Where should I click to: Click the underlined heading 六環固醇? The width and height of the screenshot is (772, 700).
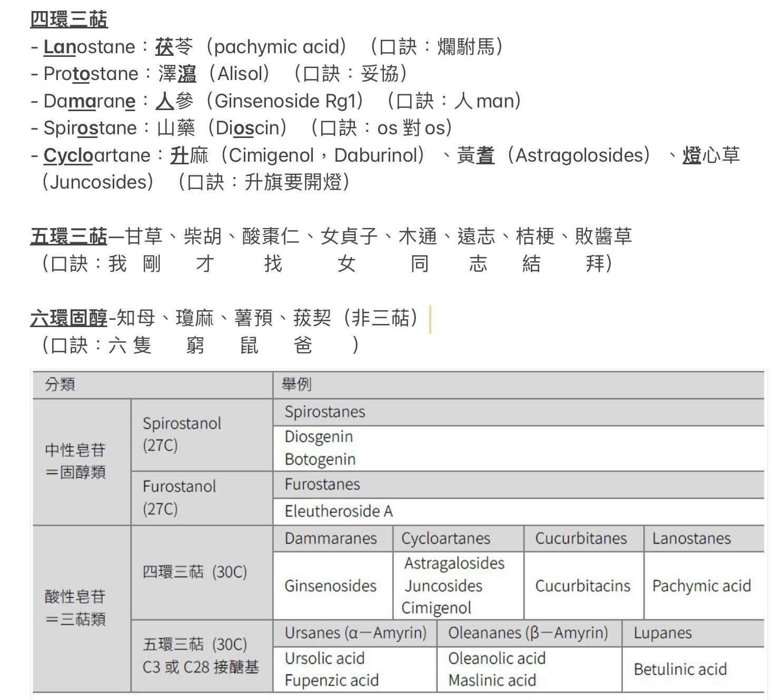pyautogui.click(x=69, y=318)
